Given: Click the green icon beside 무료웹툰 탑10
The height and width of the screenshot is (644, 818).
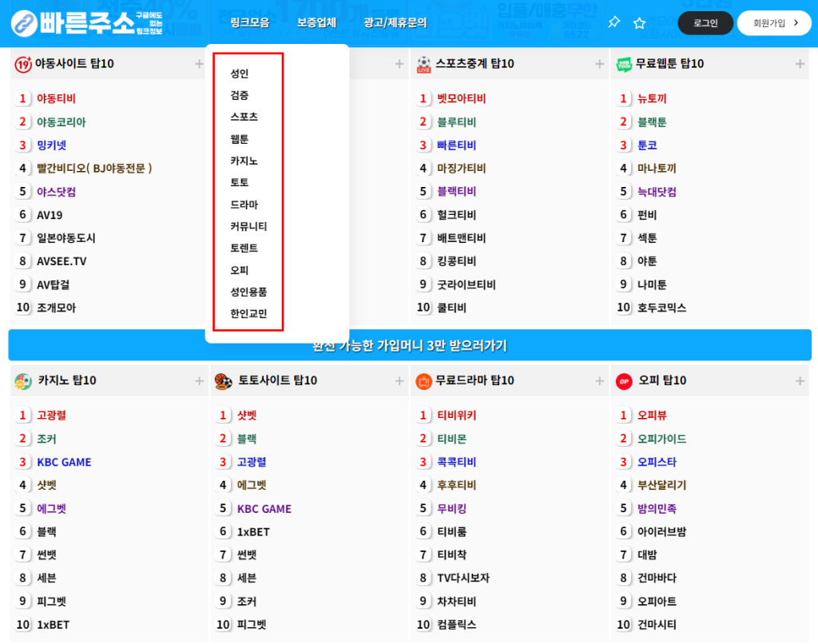Looking at the screenshot, I should click(x=624, y=64).
